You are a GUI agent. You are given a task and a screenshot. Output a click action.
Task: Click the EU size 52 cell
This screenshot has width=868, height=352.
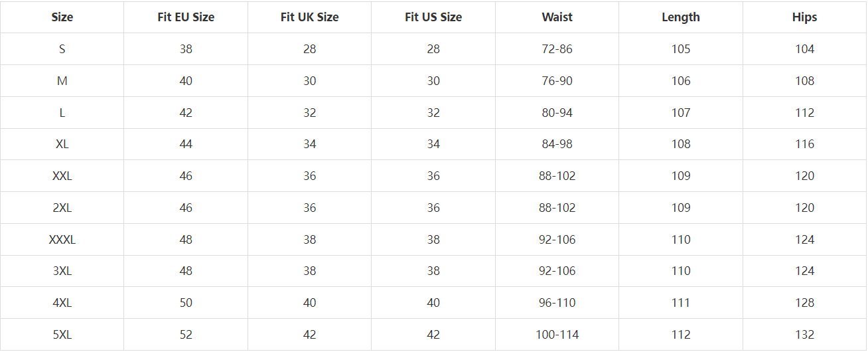(x=186, y=335)
